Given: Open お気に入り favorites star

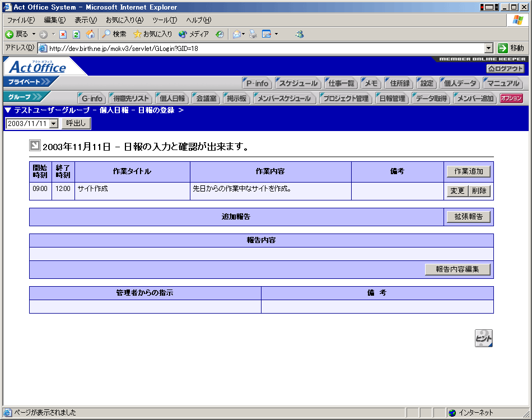Looking at the screenshot, I should click(x=153, y=34).
